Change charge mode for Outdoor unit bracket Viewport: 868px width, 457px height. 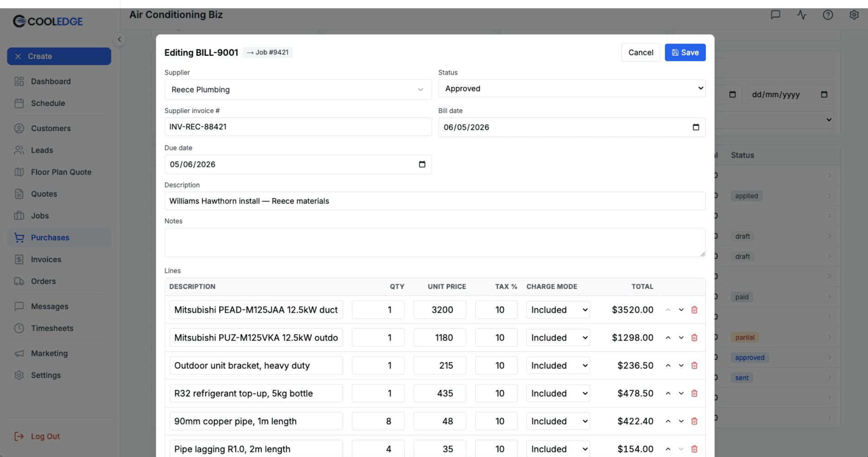tap(558, 366)
